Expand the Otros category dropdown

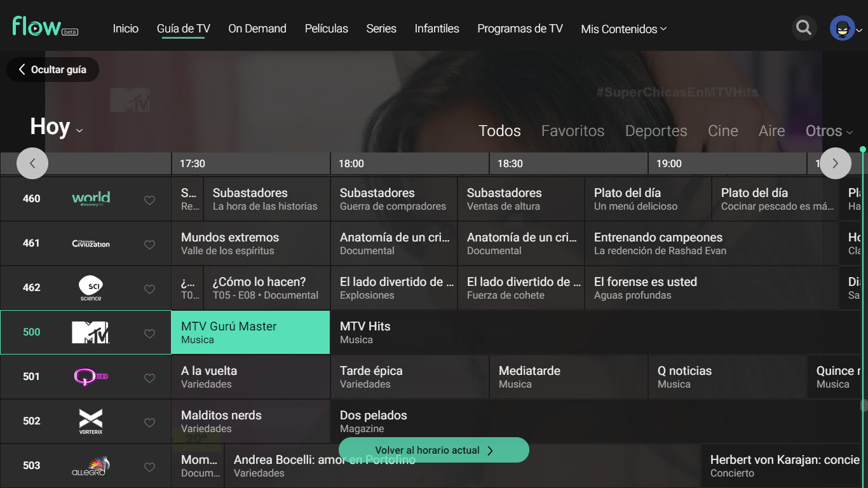point(829,131)
